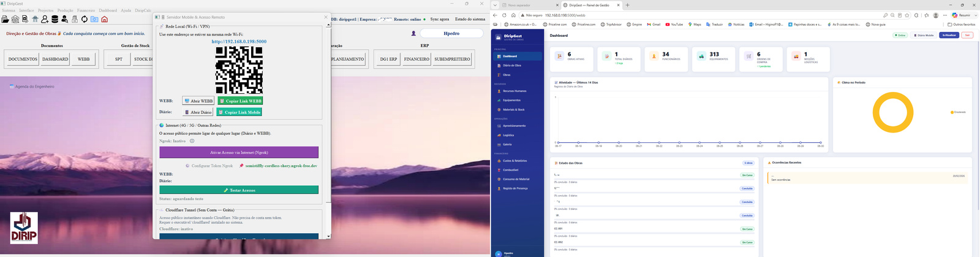The width and height of the screenshot is (980, 257).
Task: Open the local http://192.168.0.198:5000 link
Action: click(x=239, y=42)
